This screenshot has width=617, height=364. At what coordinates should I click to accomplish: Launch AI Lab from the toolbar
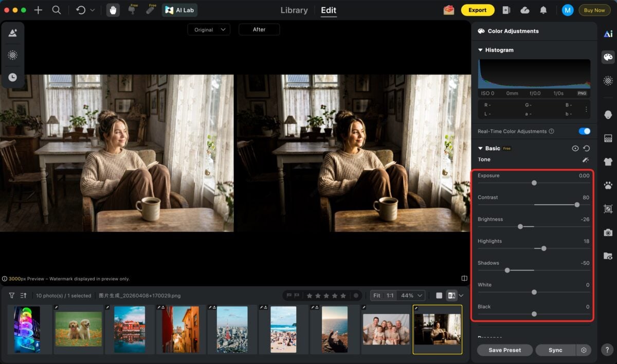[x=179, y=10]
